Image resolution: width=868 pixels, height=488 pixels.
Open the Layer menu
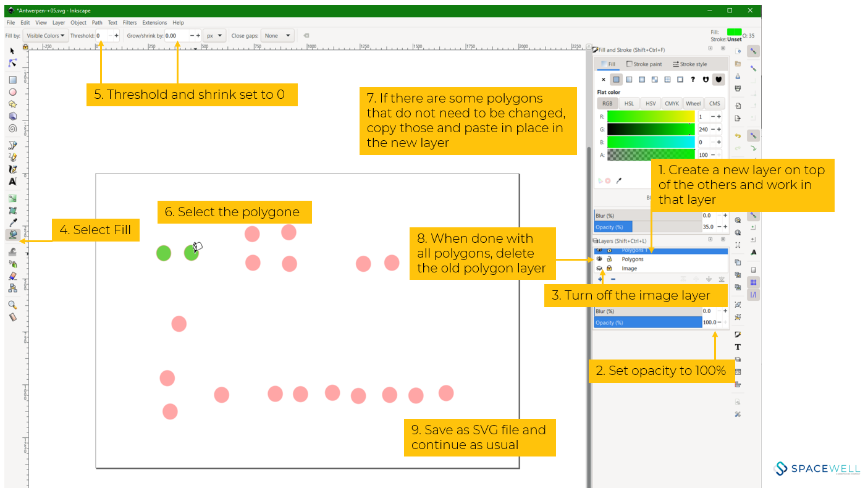click(59, 23)
